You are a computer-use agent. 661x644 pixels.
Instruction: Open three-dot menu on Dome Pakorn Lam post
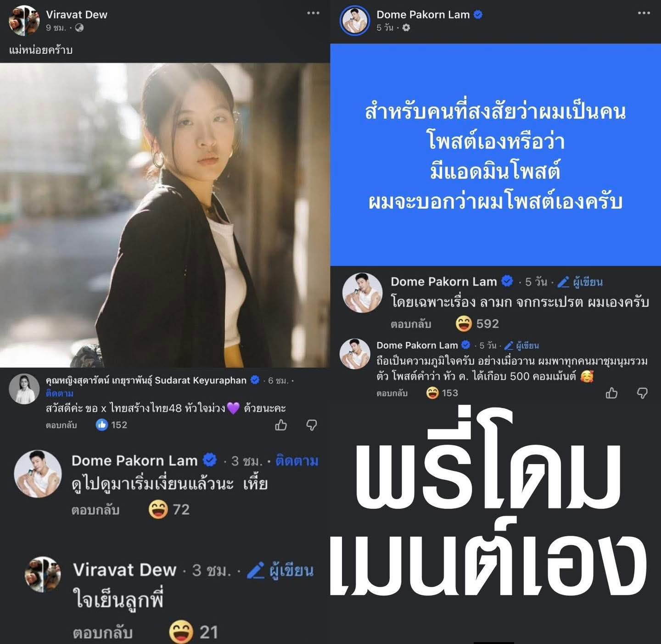pyautogui.click(x=644, y=13)
